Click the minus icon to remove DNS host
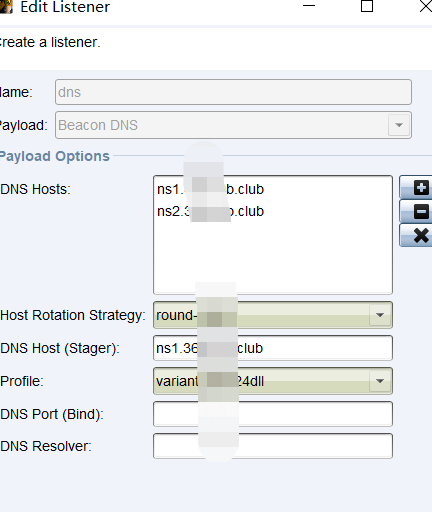 416,212
